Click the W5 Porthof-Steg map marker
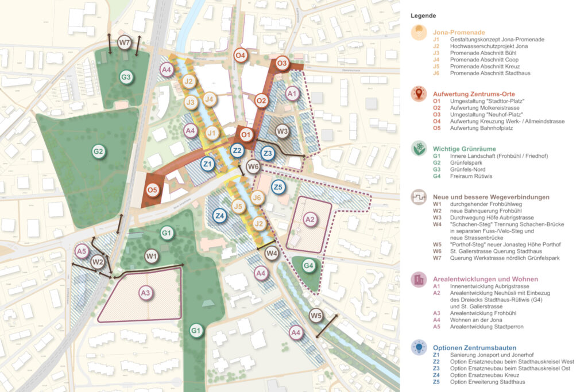 [x=316, y=316]
